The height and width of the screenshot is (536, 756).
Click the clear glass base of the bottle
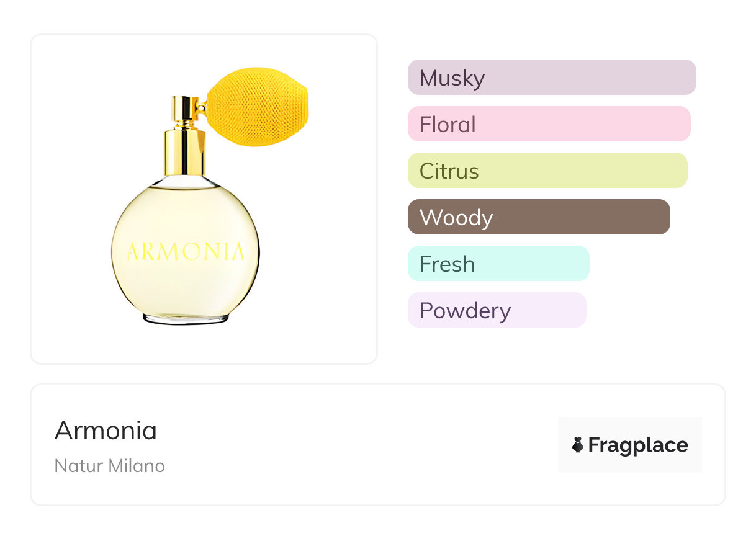(x=185, y=318)
